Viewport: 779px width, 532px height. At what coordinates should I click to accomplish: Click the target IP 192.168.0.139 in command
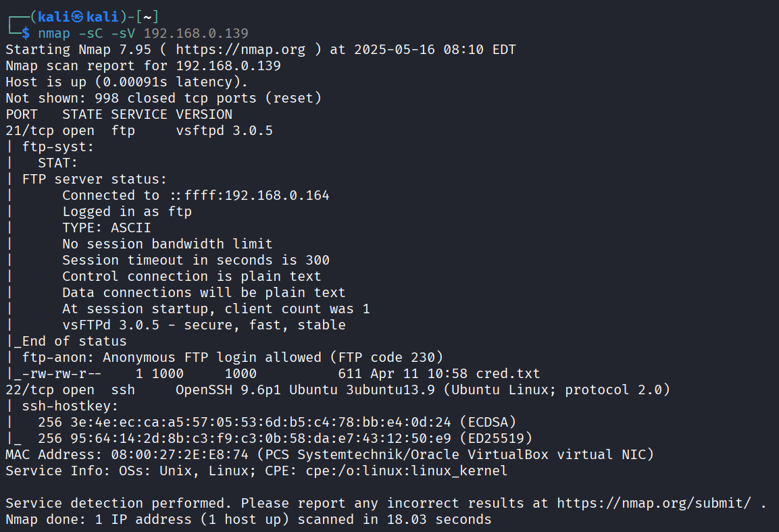point(196,33)
